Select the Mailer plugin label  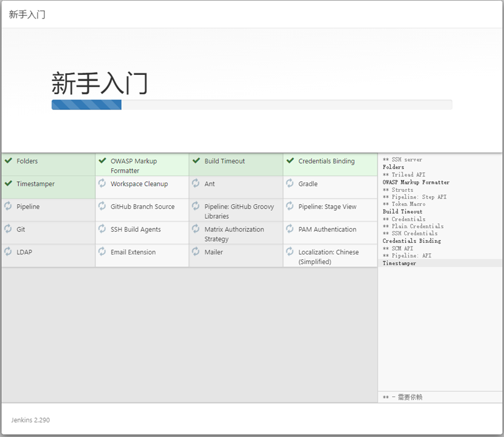[213, 252]
